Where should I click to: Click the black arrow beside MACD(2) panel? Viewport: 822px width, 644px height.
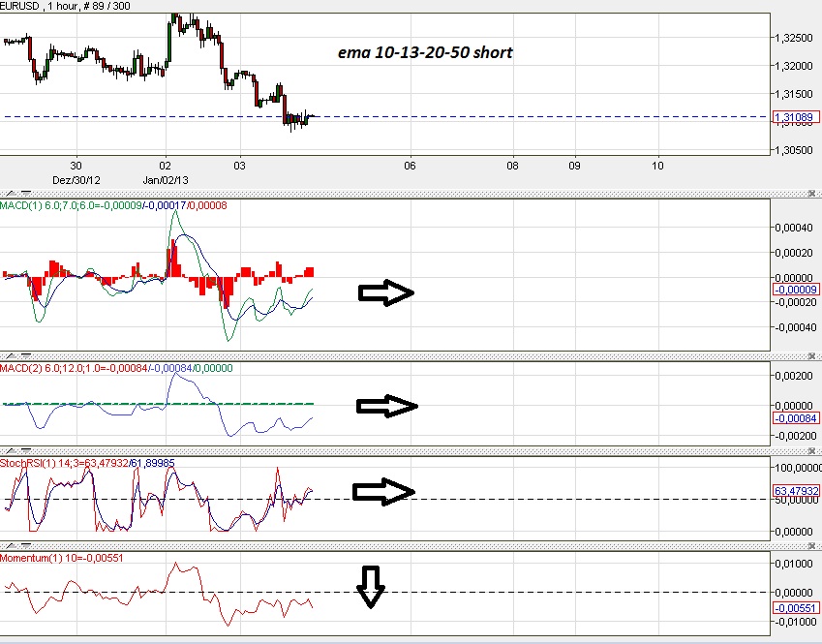(385, 405)
